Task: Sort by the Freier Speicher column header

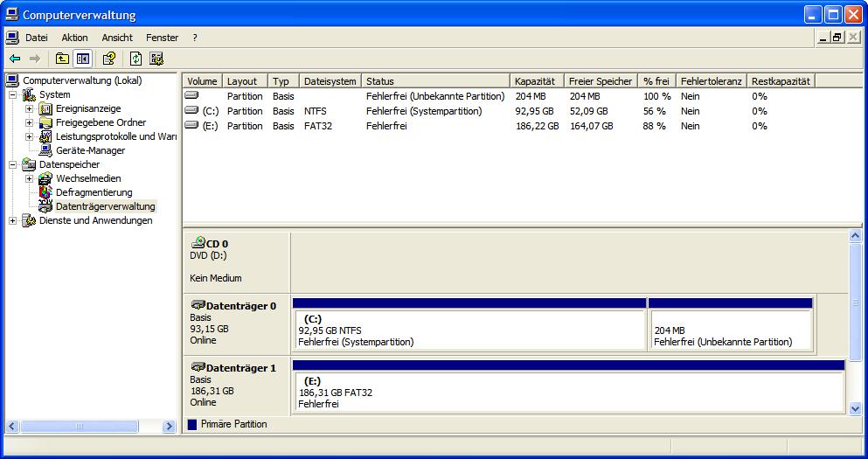Action: 601,80
